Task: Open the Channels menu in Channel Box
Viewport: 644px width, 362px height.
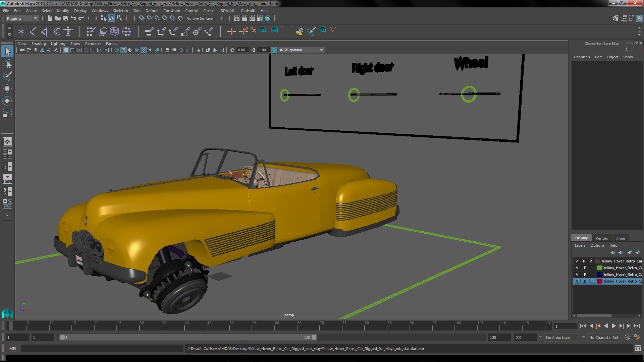Action: [582, 57]
